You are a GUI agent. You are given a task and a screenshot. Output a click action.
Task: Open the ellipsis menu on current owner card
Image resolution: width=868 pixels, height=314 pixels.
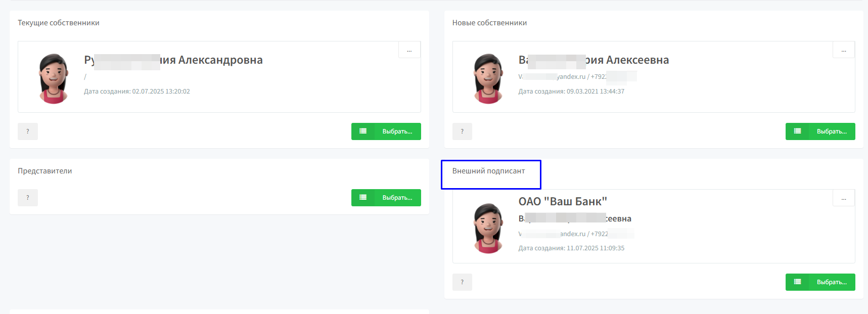click(x=409, y=50)
